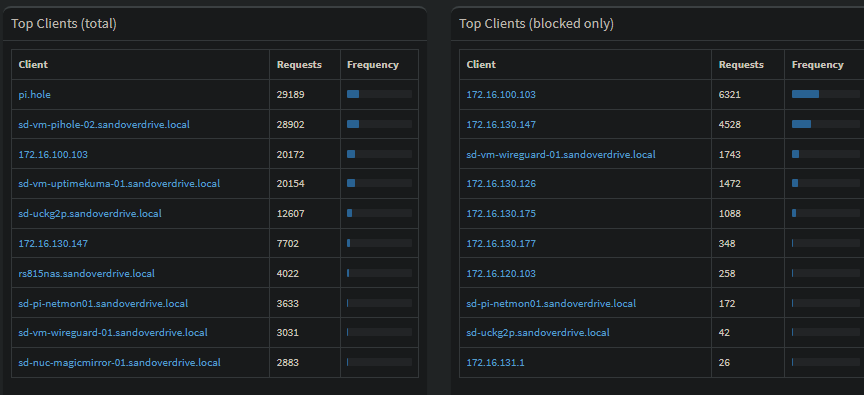Image resolution: width=864 pixels, height=395 pixels.
Task: Click frequency bar for blocked 172.16.130.126
Action: [x=825, y=183]
